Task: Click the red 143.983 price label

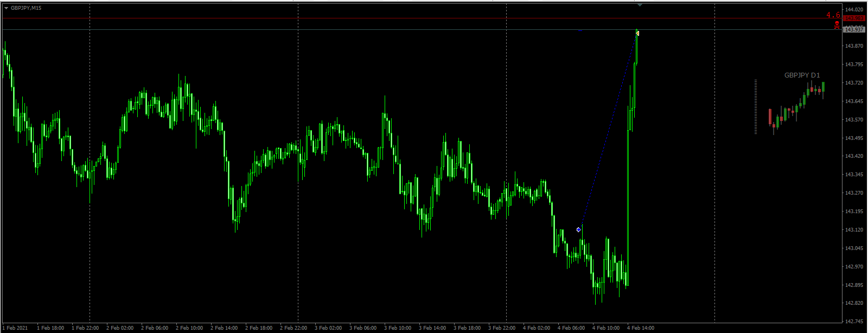Action: click(854, 18)
